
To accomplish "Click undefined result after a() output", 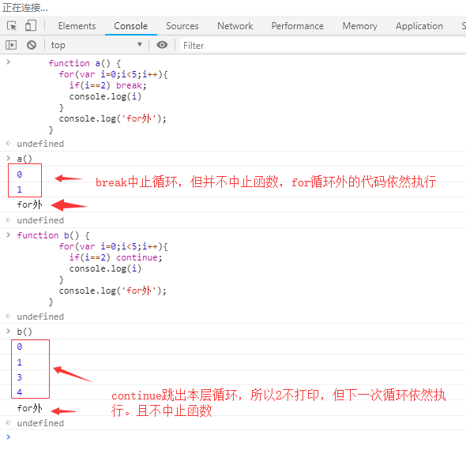I will [x=40, y=220].
